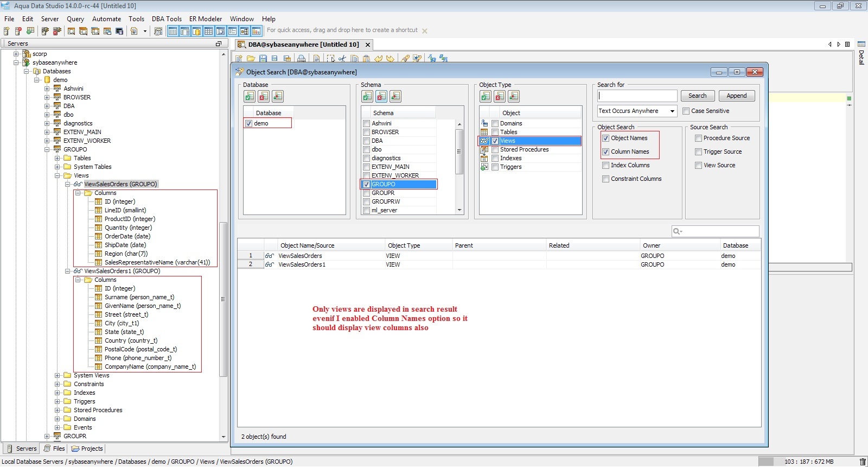This screenshot has width=868, height=467.
Task: Click the undo arrow icon in query toolbar
Action: coord(379,59)
